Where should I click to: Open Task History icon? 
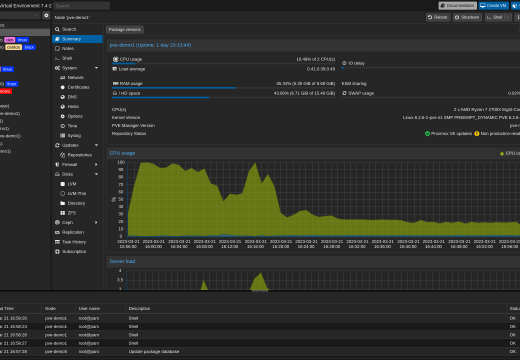click(x=57, y=242)
